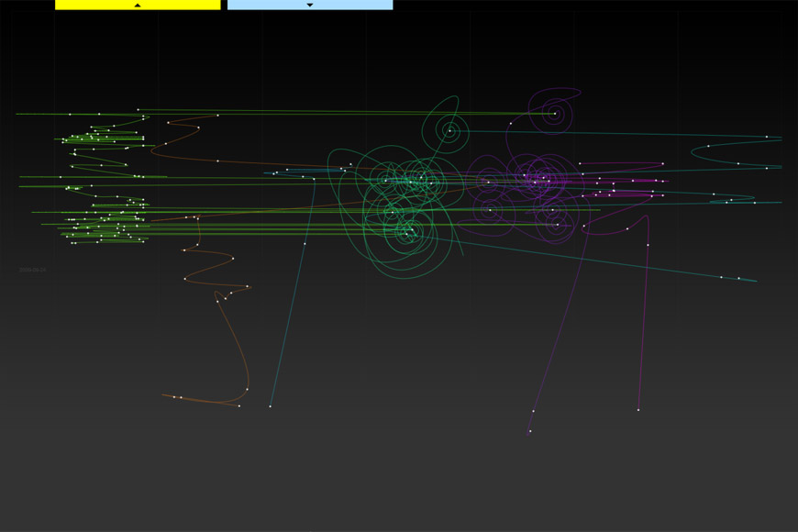This screenshot has height=532, width=798.
Task: Select the node at the magenta vertical line's bottom end
Action: click(x=638, y=410)
